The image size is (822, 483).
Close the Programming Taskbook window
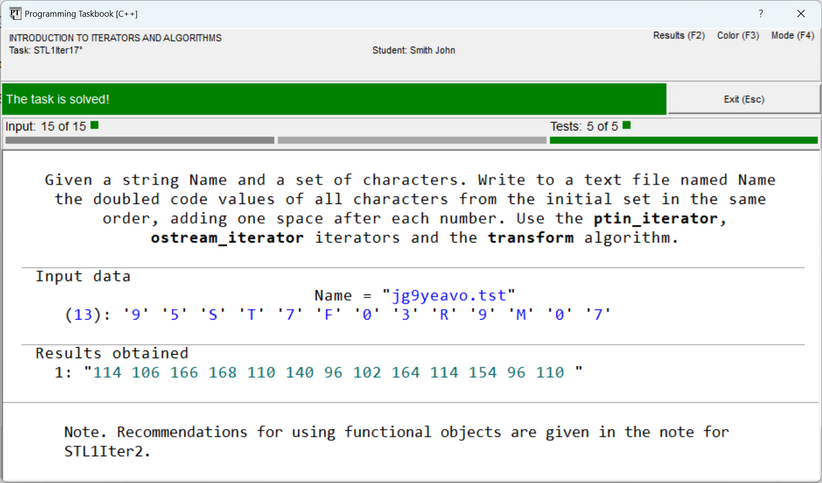coord(800,14)
